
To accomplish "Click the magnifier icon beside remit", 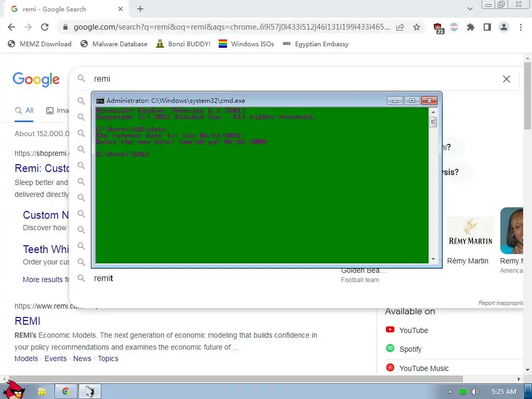I will tap(81, 278).
